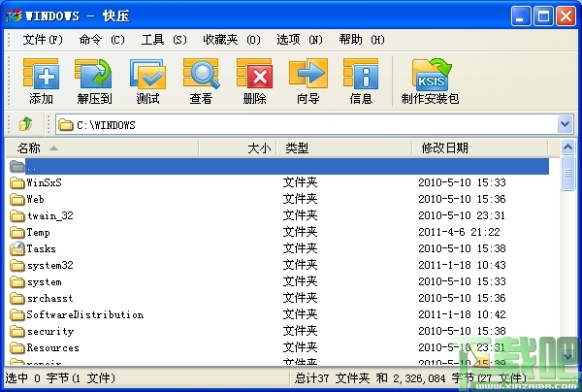
Task: Select the Tasks scheduled-tasks folder icon
Action: pos(17,248)
